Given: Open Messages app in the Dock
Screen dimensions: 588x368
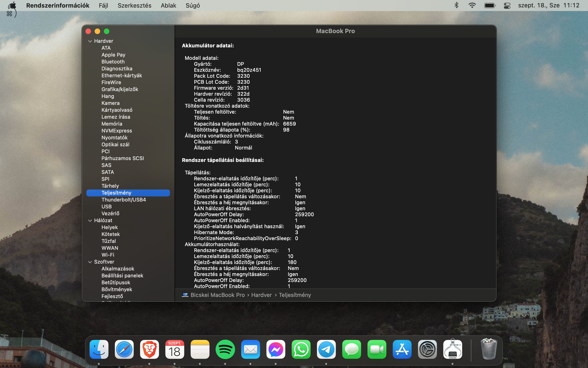Looking at the screenshot, I should coord(352,350).
